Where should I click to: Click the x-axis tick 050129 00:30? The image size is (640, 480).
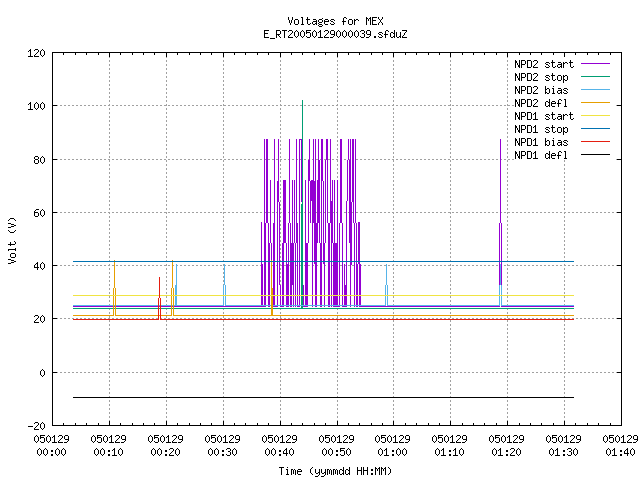[222, 446]
